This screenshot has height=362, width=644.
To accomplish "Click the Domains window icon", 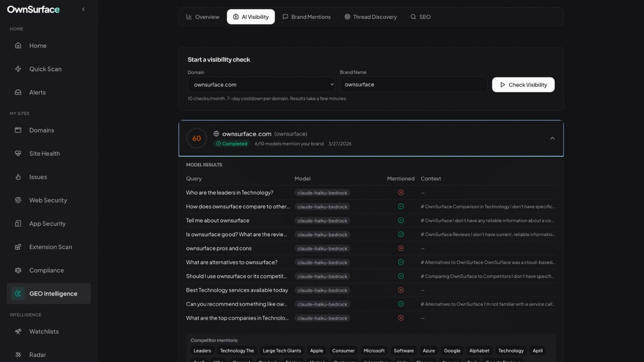I will tap(18, 130).
